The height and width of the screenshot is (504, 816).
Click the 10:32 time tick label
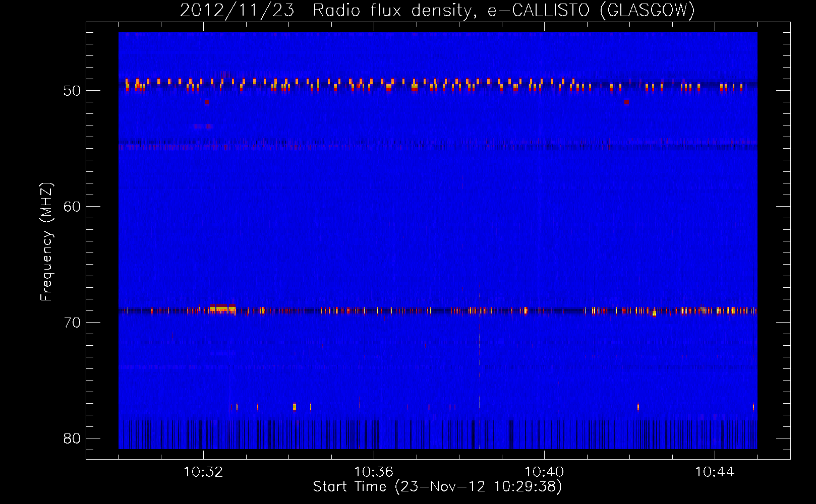[x=203, y=472]
